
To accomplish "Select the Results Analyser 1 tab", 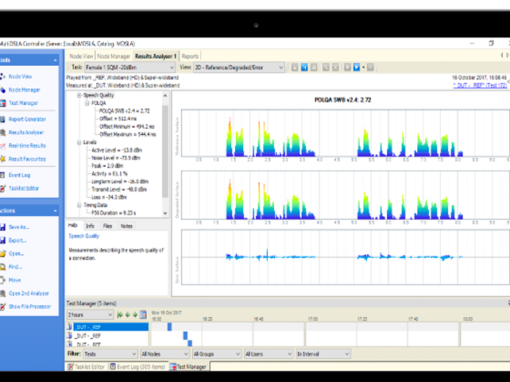I will (155, 56).
